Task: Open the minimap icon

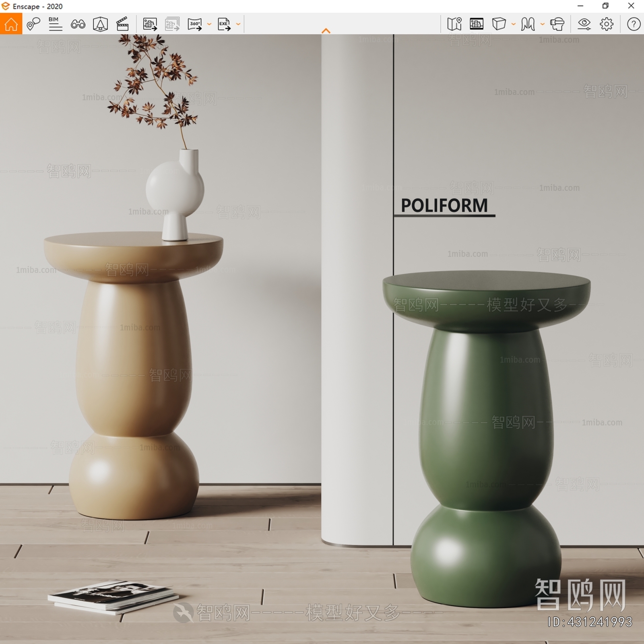Action: click(x=454, y=24)
